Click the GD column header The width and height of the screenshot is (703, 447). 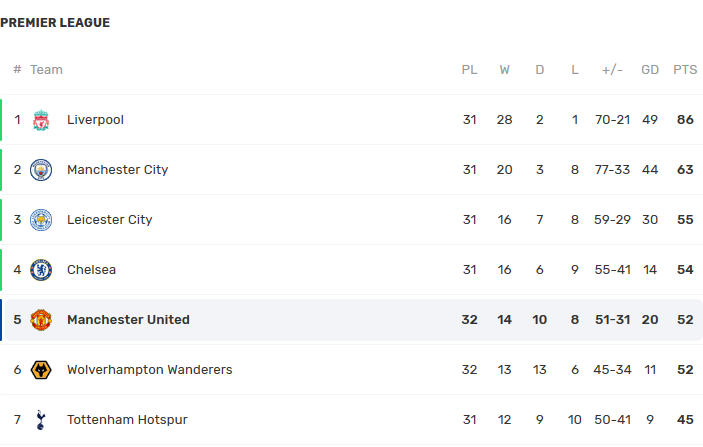[x=650, y=70]
